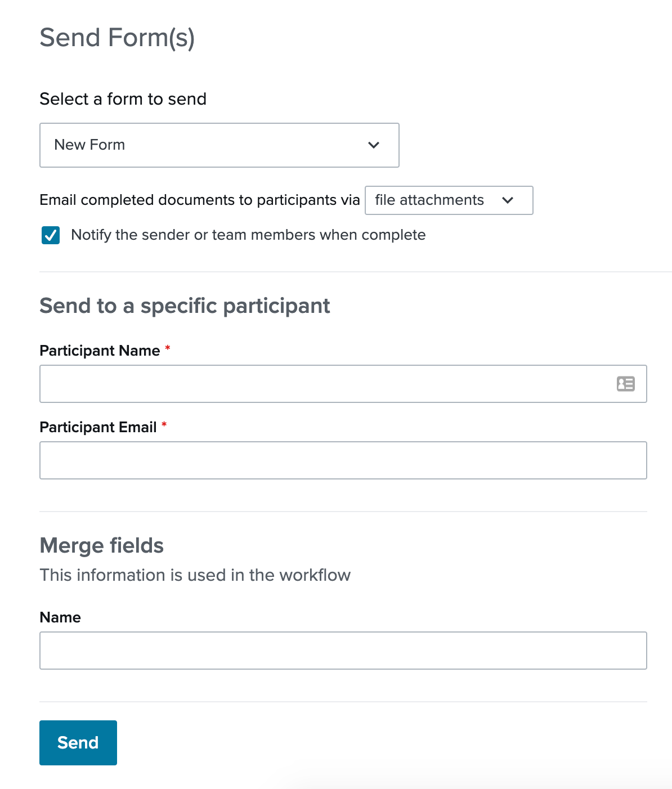Click the Merge fields Name input

coord(343,651)
